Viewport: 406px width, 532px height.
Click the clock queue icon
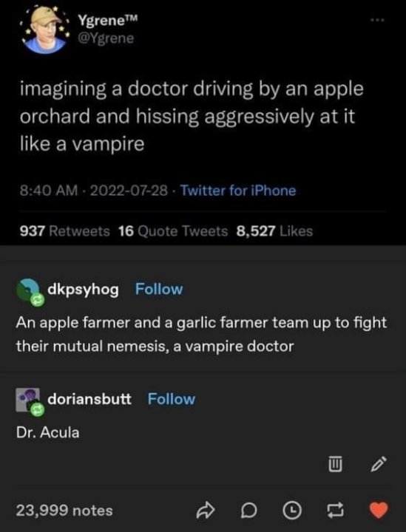[x=292, y=511]
